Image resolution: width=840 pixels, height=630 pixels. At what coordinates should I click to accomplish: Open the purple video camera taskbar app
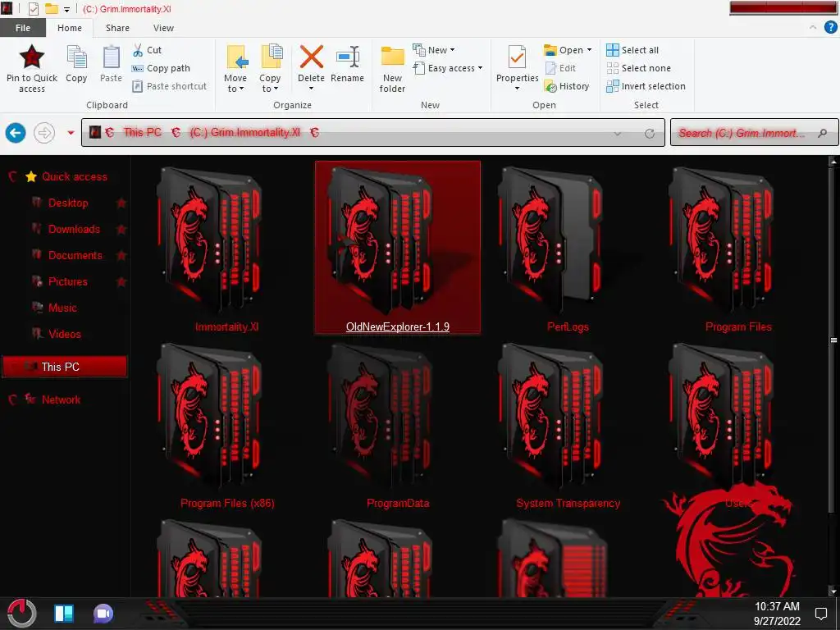coord(103,614)
